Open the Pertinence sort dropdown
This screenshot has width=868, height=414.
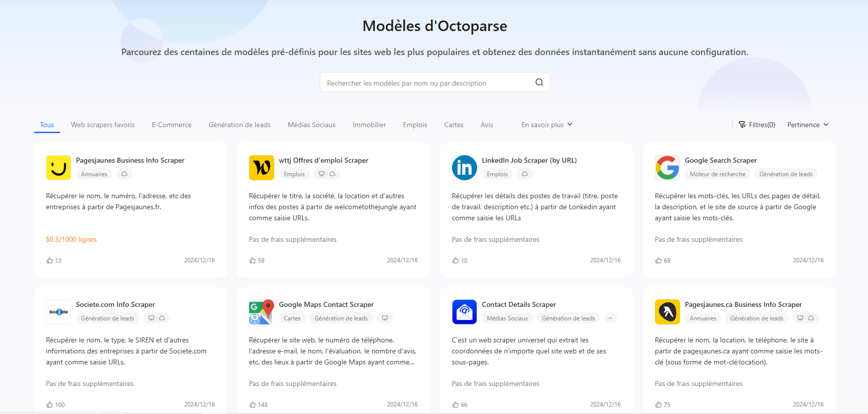tap(808, 125)
